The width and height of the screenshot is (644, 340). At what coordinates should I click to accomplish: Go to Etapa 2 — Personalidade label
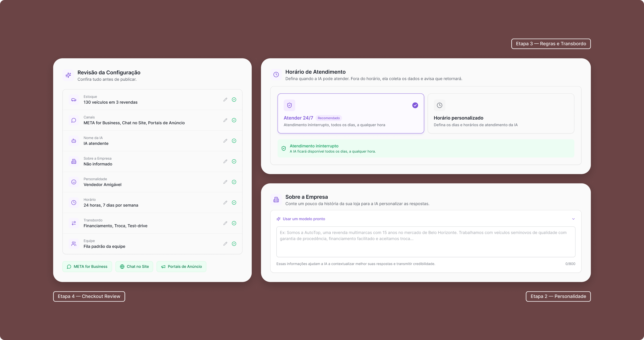558,296
